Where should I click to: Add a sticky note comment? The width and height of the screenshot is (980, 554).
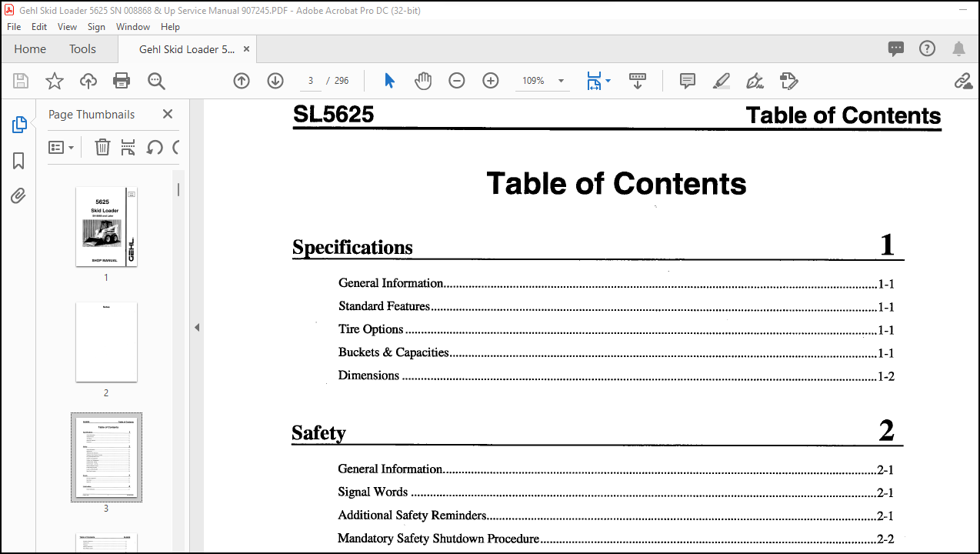[x=688, y=81]
